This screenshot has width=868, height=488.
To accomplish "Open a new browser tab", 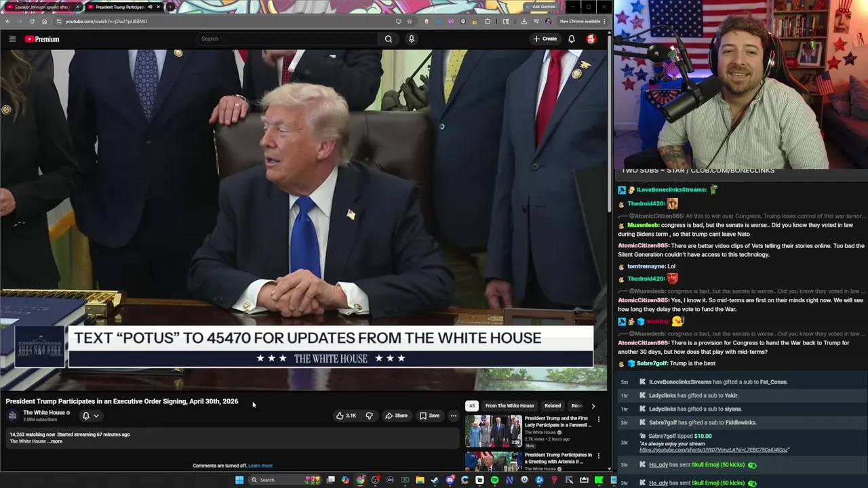I will point(170,7).
